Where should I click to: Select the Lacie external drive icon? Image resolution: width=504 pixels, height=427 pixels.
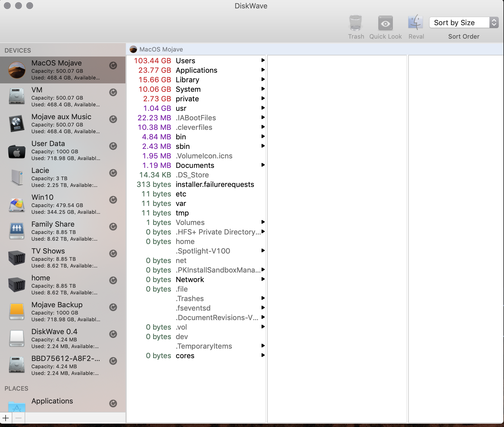coord(17,177)
